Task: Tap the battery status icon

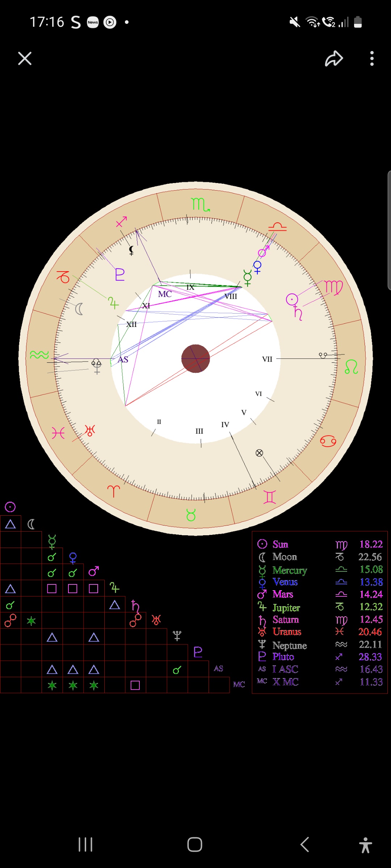Action: [x=358, y=22]
